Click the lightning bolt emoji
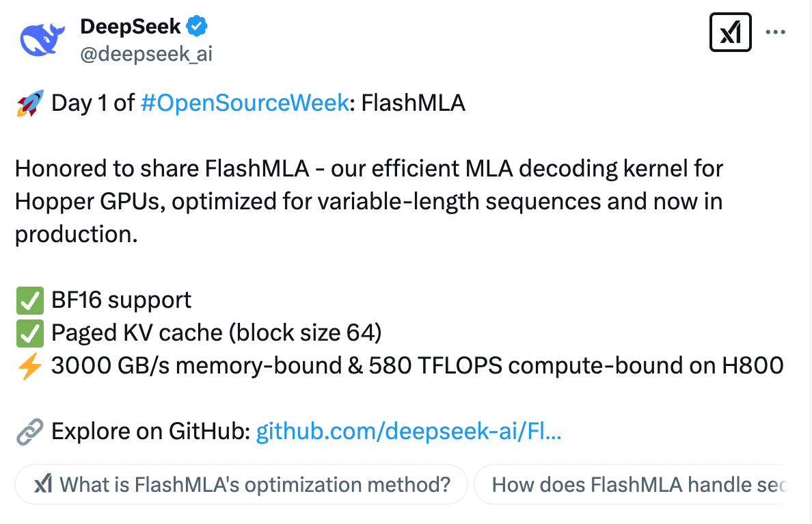 click(29, 366)
